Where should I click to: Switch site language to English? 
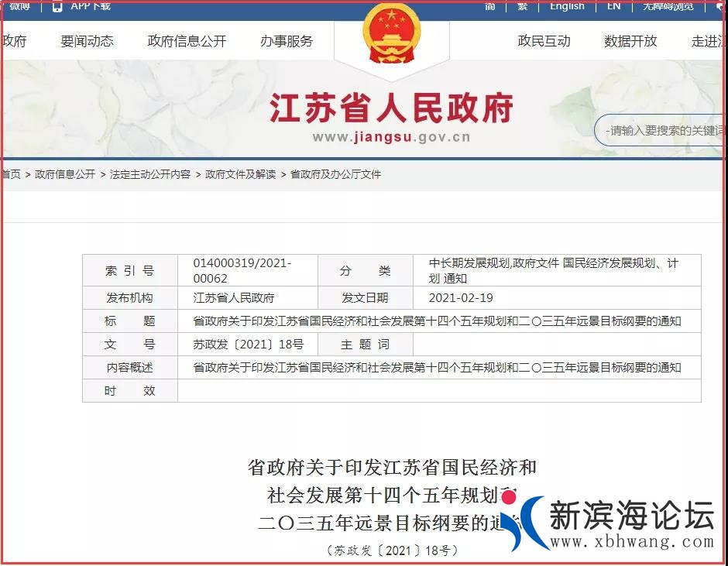pyautogui.click(x=567, y=6)
